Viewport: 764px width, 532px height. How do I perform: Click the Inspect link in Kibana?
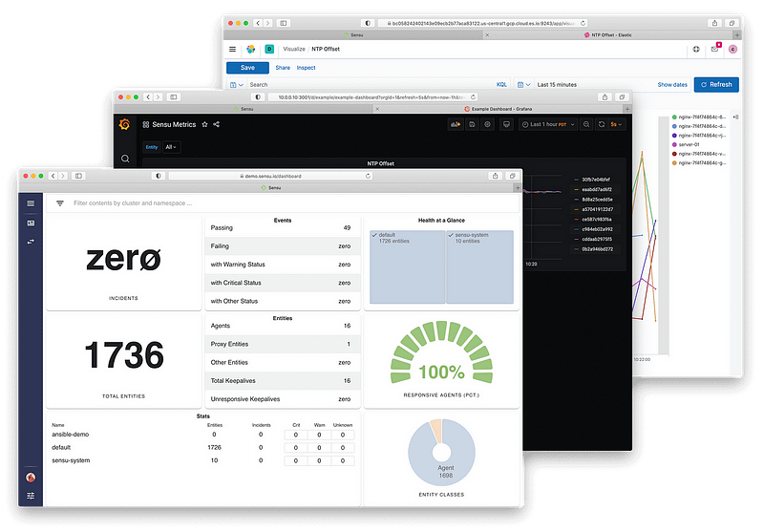pos(306,68)
